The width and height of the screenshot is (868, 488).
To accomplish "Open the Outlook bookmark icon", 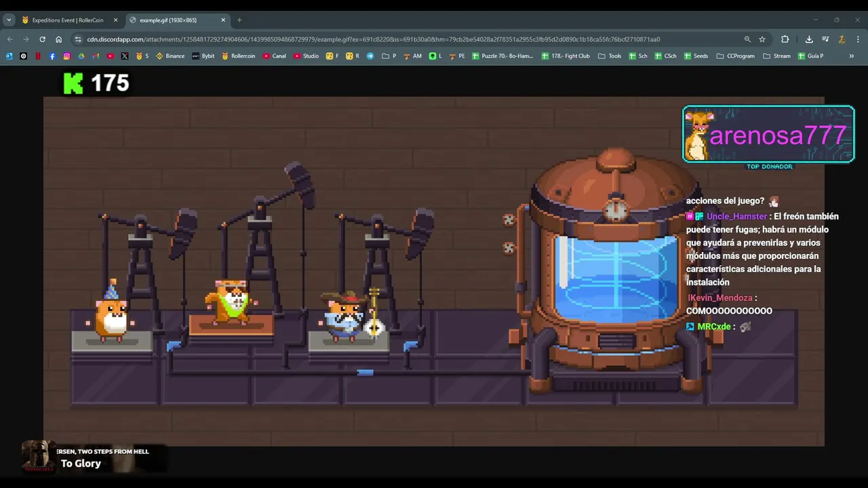I will point(9,56).
